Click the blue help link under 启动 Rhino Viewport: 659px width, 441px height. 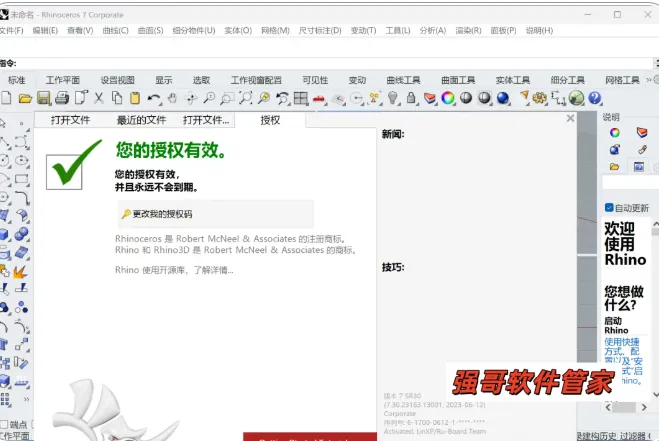(624, 361)
